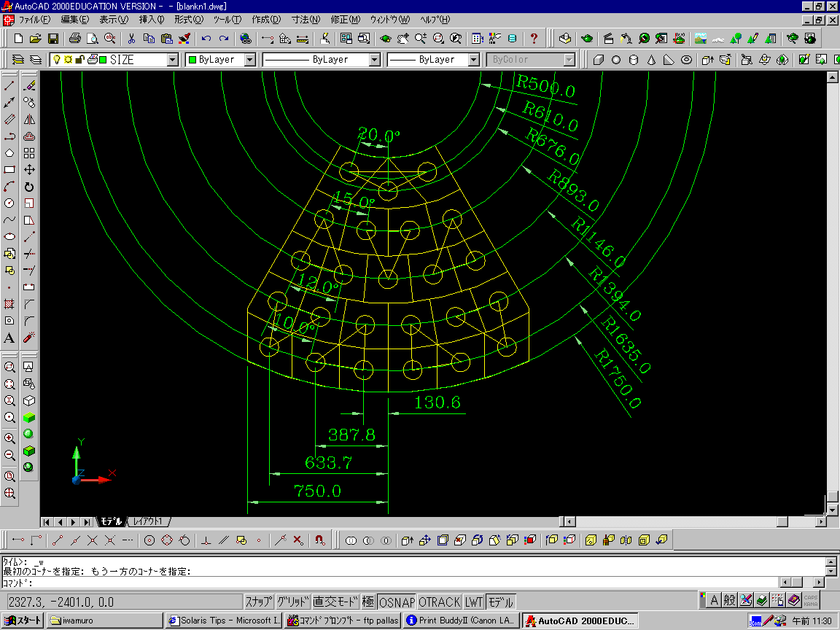Click the Print icon
The image size is (840, 630).
click(75, 39)
